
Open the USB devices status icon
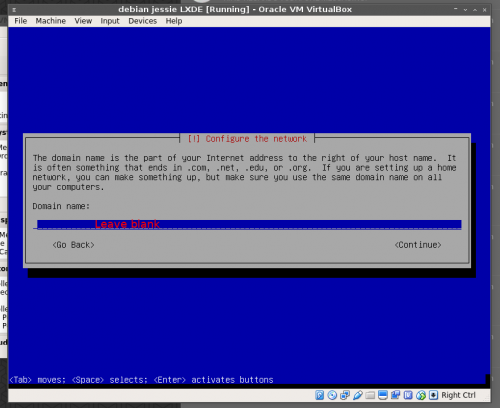pos(357,395)
